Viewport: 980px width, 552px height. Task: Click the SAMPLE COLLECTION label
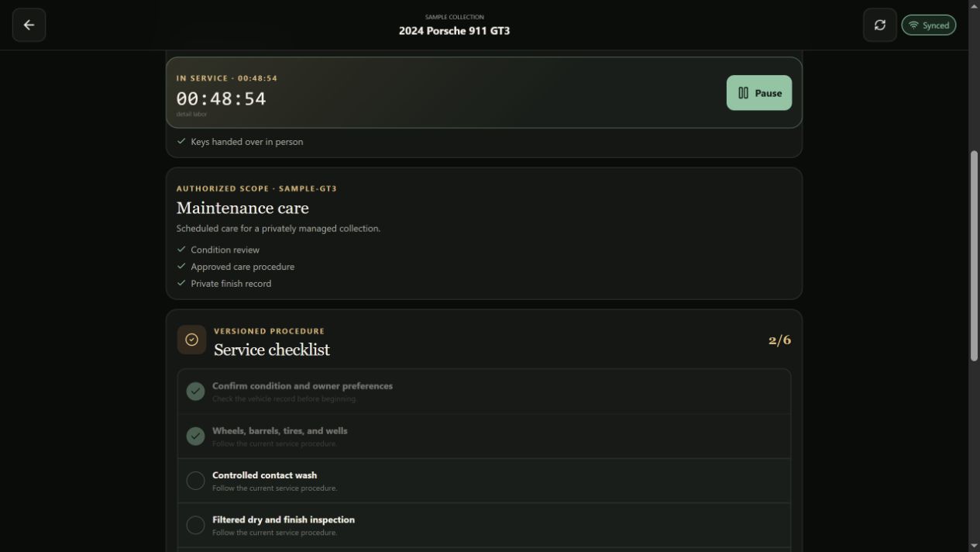point(454,17)
